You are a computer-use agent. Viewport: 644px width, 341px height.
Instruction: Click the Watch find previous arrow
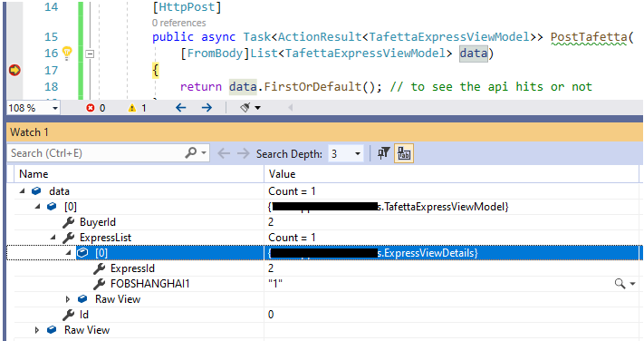click(x=224, y=153)
